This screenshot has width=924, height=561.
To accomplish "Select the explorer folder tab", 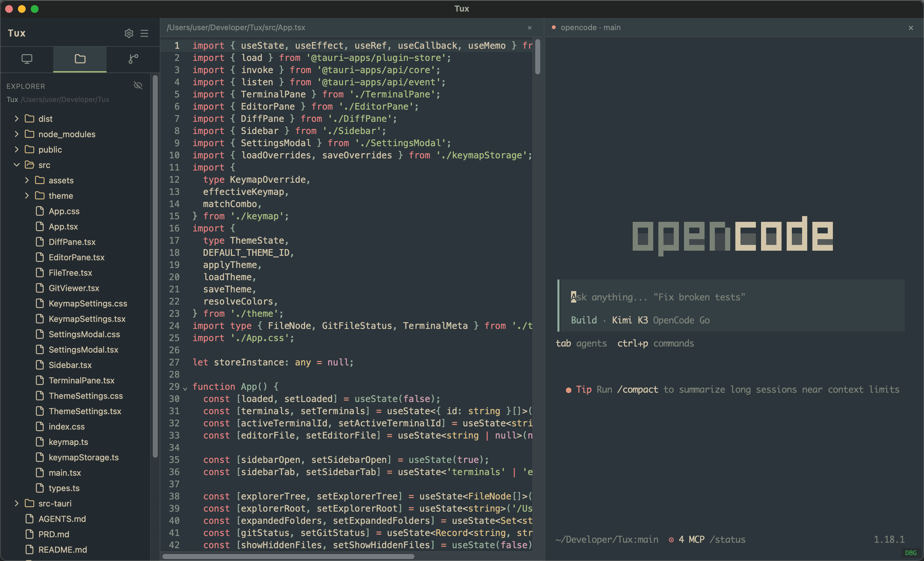I will pyautogui.click(x=80, y=59).
